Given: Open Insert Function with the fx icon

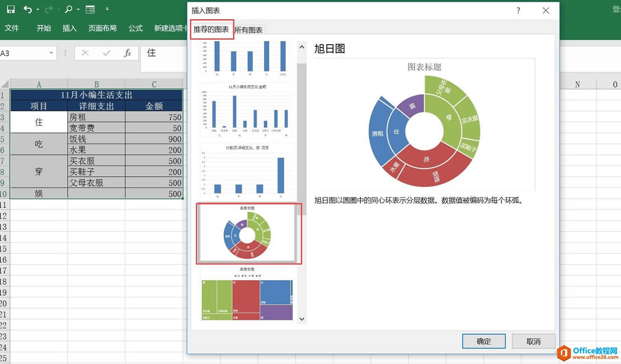Looking at the screenshot, I should 129,53.
